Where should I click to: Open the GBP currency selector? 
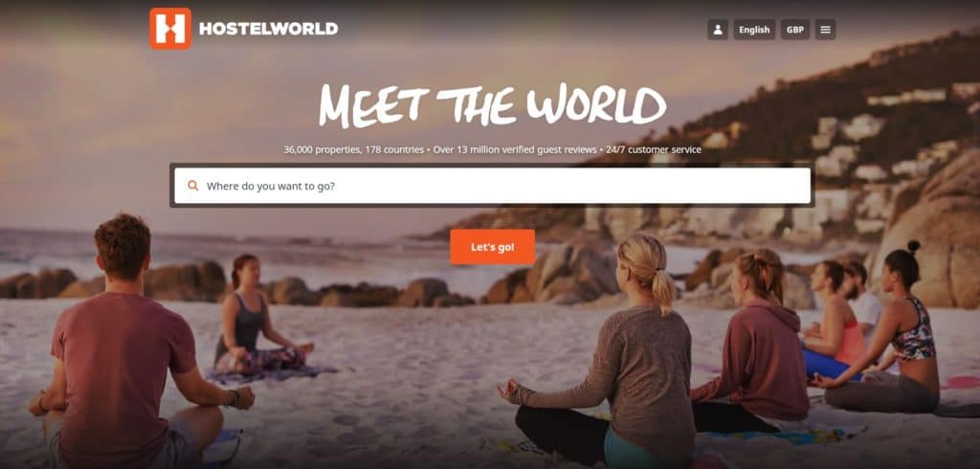point(795,30)
